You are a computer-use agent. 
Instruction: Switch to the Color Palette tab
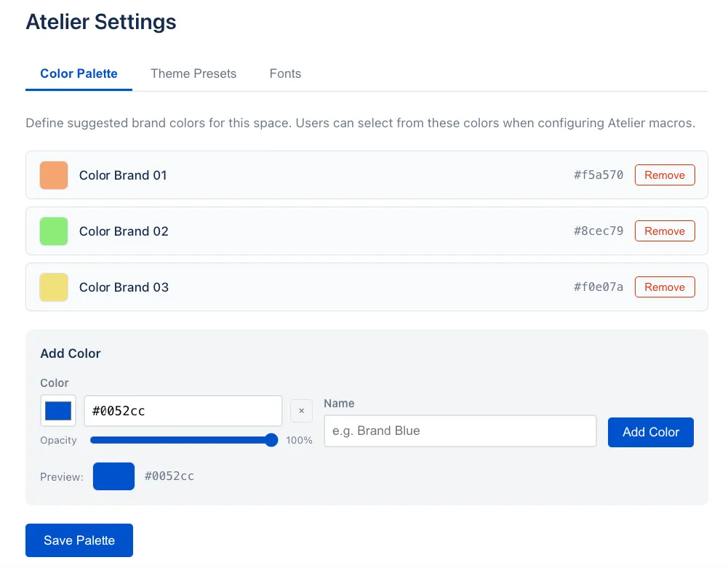(x=79, y=73)
